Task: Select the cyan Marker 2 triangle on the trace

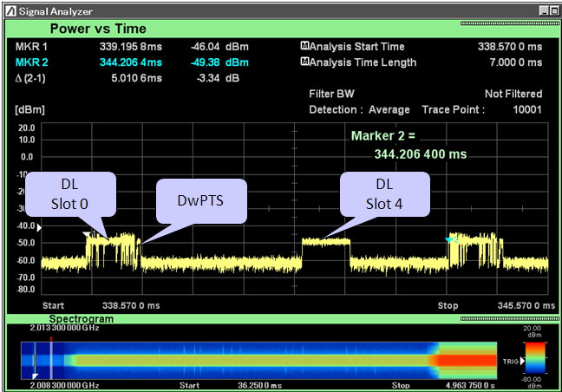Action: 449,239
